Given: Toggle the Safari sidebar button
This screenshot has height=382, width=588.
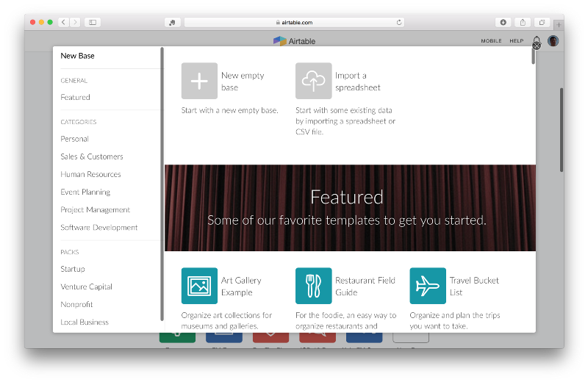Looking at the screenshot, I should (x=93, y=22).
